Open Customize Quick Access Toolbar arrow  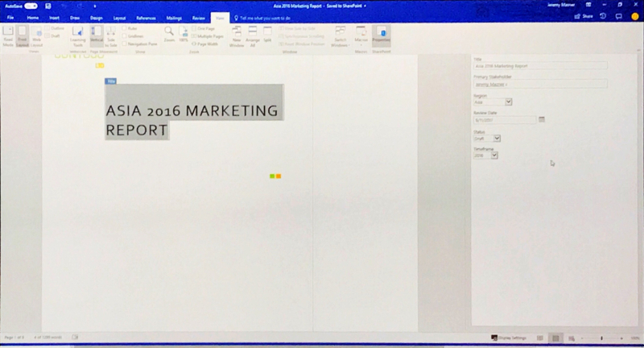[94, 6]
